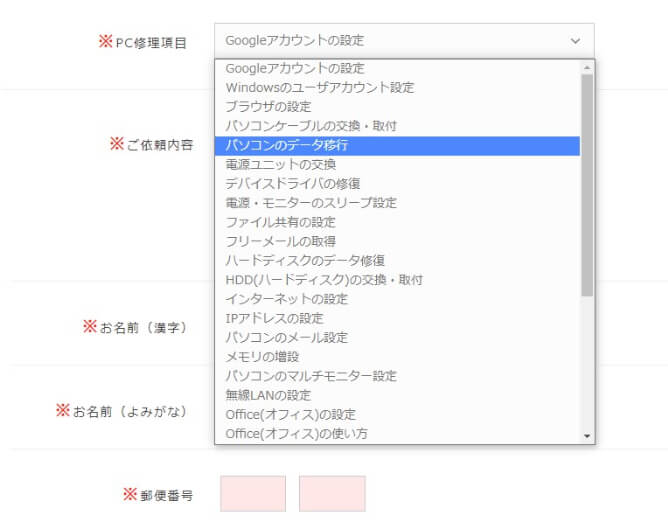Pick デバイスドライバの修復 option

397,184
